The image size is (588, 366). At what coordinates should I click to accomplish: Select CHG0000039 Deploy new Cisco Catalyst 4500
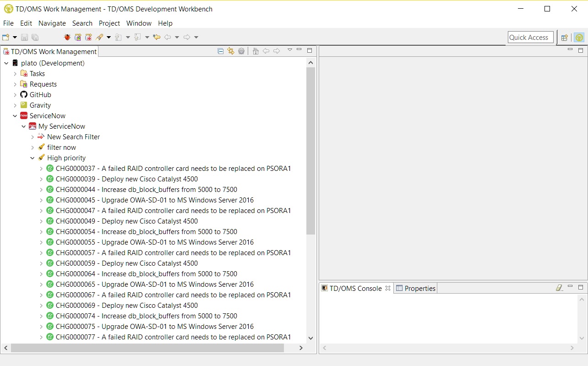tap(126, 179)
